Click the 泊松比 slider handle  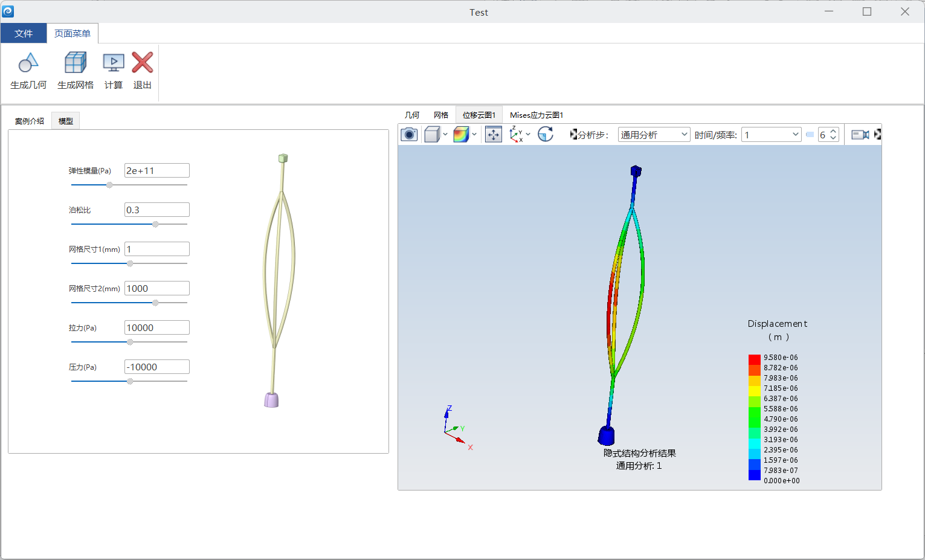155,224
